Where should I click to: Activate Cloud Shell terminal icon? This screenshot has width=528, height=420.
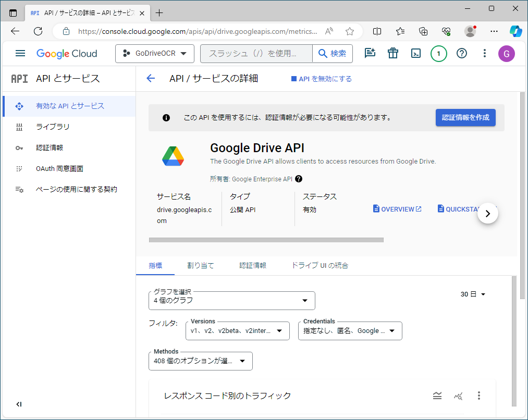pos(416,53)
